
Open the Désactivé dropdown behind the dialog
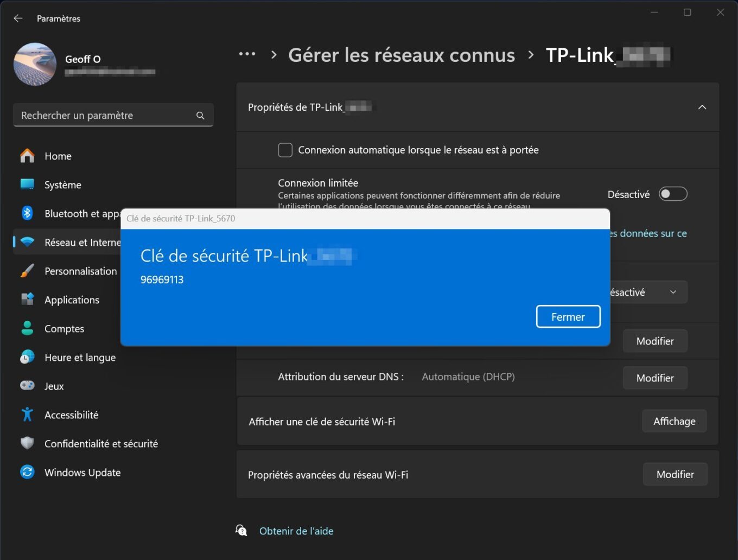tap(648, 292)
